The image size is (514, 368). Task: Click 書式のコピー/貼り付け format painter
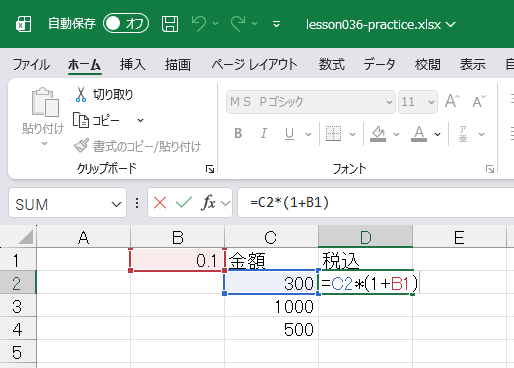coord(137,146)
